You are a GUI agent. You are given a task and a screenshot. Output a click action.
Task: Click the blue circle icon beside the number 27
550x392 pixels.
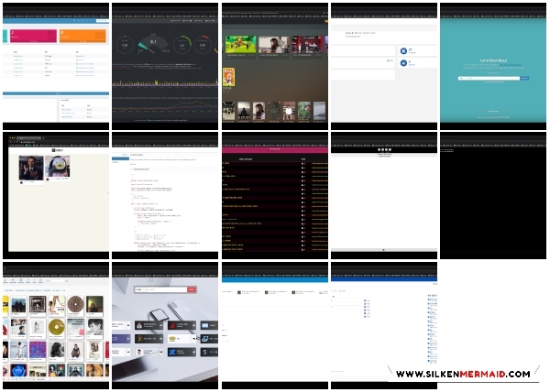[x=403, y=51]
